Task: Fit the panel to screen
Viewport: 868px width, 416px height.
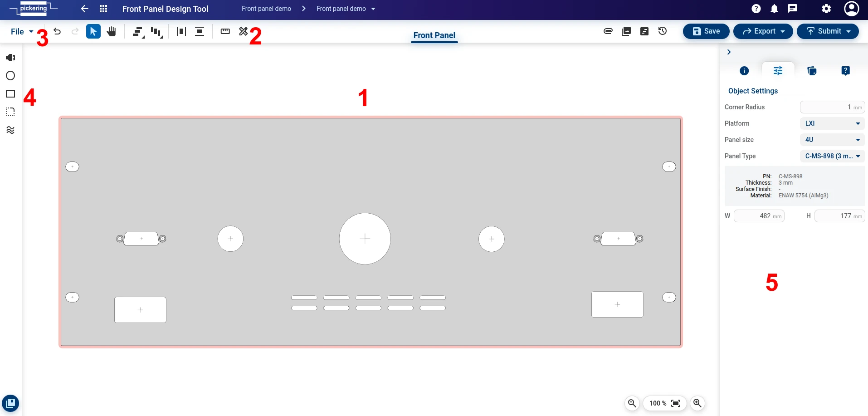Action: point(676,403)
